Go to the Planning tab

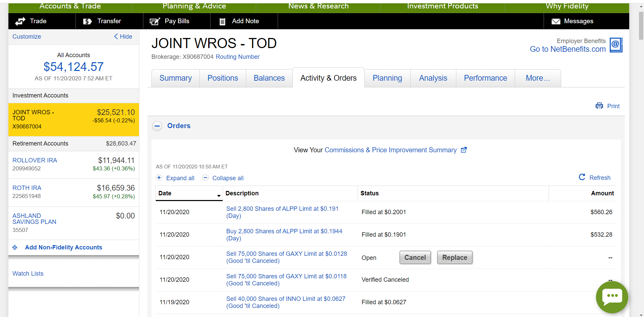coord(387,78)
